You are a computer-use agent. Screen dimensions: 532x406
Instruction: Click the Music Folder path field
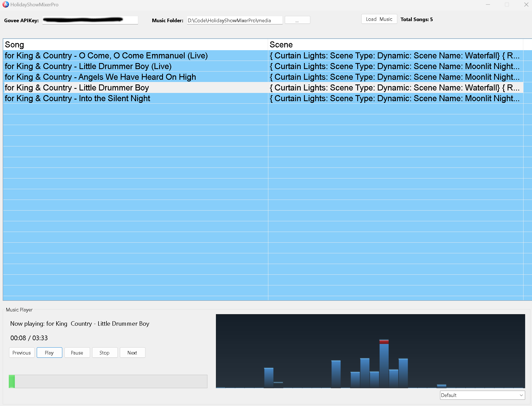(235, 20)
